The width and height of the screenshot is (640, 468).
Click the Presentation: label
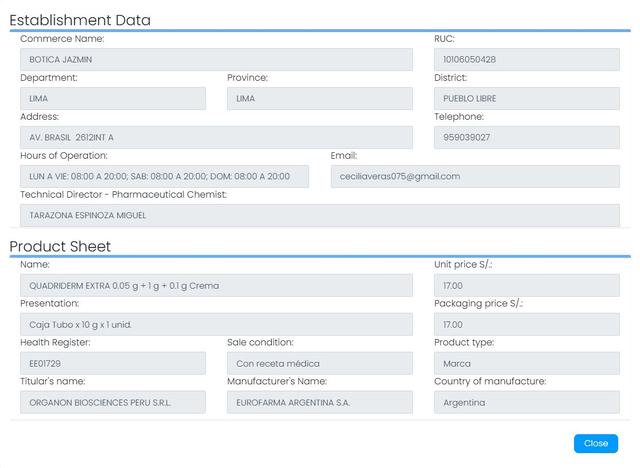coord(49,303)
